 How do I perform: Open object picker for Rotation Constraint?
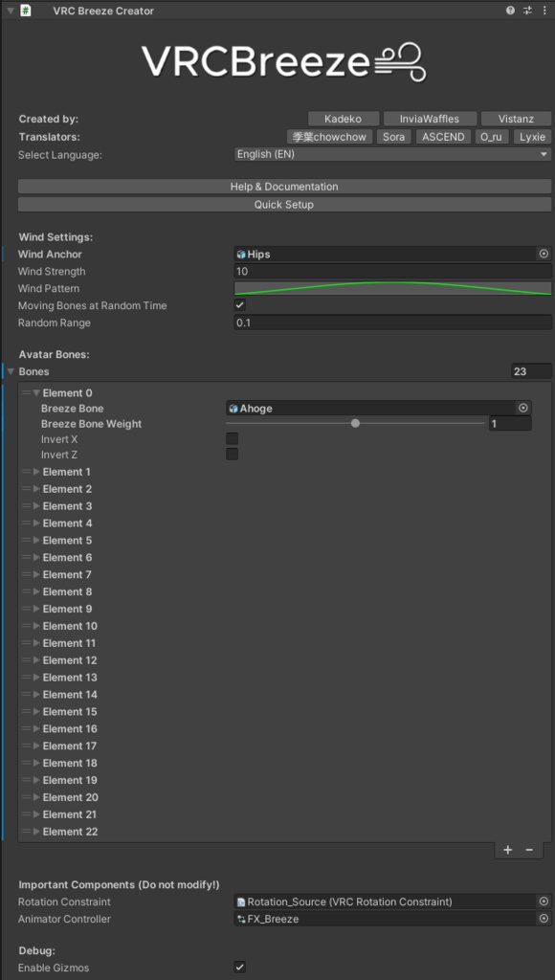click(x=544, y=902)
